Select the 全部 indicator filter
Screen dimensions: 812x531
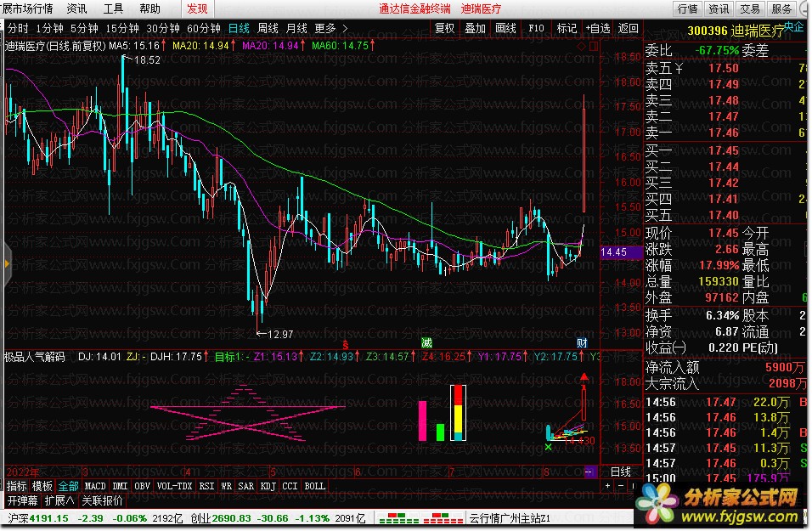(x=68, y=486)
